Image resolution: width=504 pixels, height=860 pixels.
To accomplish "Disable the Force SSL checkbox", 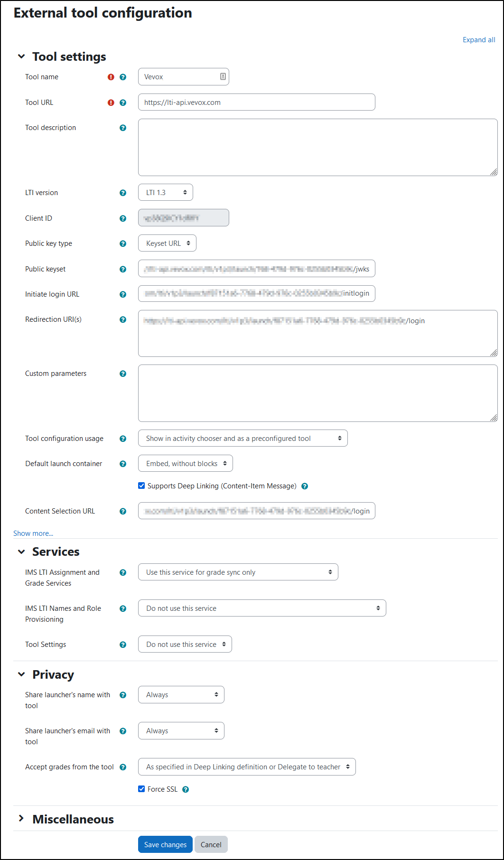I will [141, 789].
